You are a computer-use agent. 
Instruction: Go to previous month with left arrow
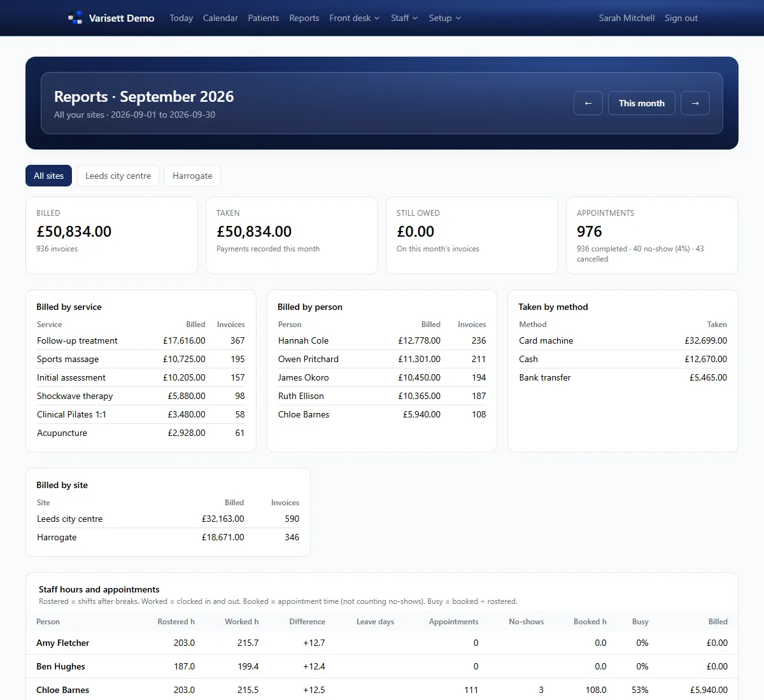click(588, 103)
